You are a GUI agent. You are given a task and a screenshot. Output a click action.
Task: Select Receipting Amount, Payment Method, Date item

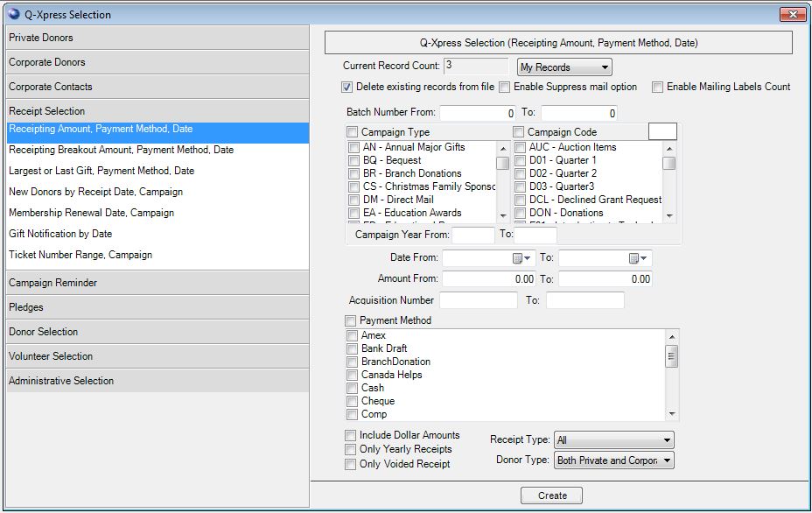tap(157, 133)
